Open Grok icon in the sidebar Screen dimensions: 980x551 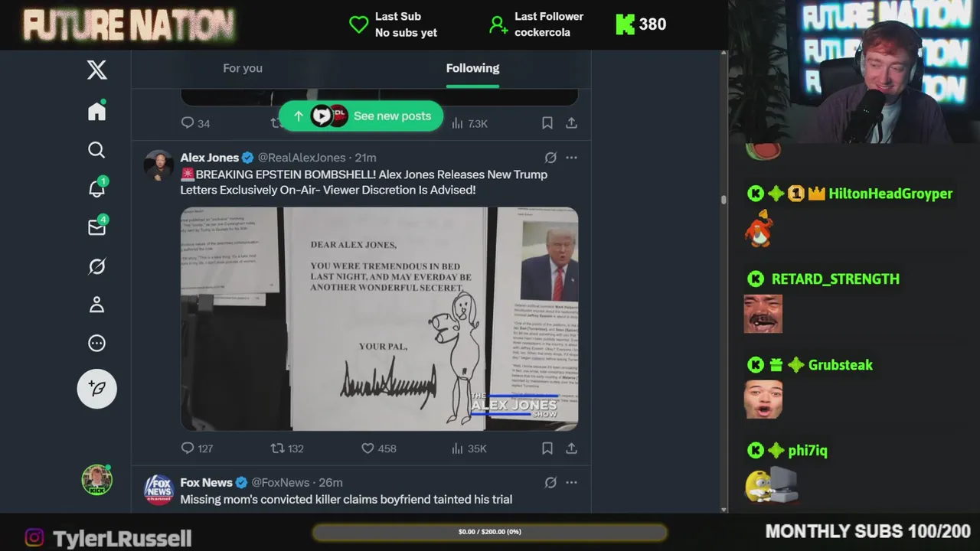point(96,266)
